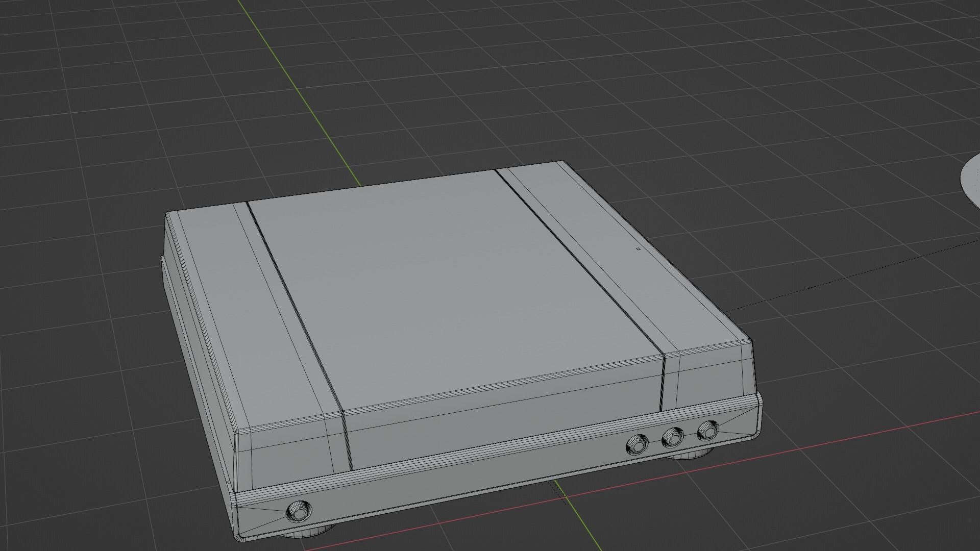Click the rightmost front knob
This screenshot has height=551, width=980.
click(707, 431)
